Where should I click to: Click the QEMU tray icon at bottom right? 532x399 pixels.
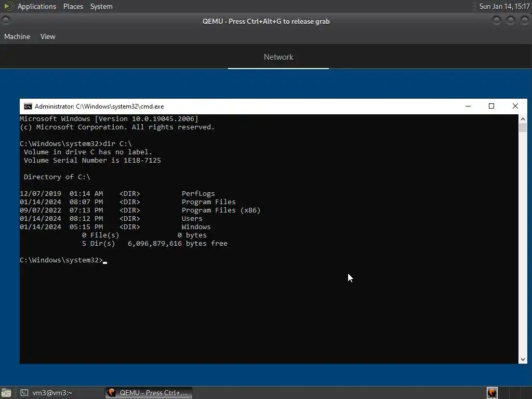click(492, 393)
